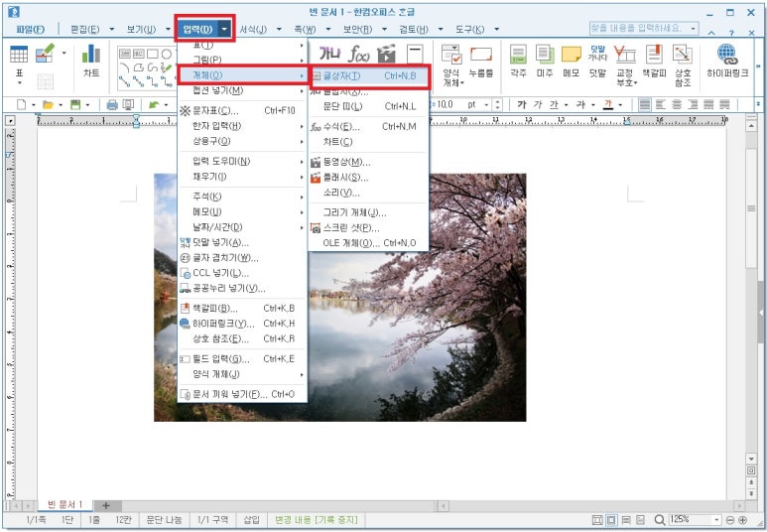Open the 편집(E) menu
Image resolution: width=767 pixels, height=532 pixels.
[x=85, y=30]
